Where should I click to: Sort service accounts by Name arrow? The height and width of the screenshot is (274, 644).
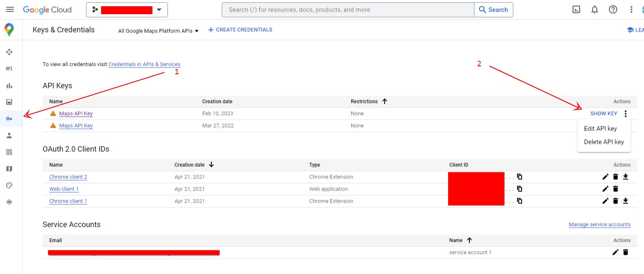tap(469, 240)
